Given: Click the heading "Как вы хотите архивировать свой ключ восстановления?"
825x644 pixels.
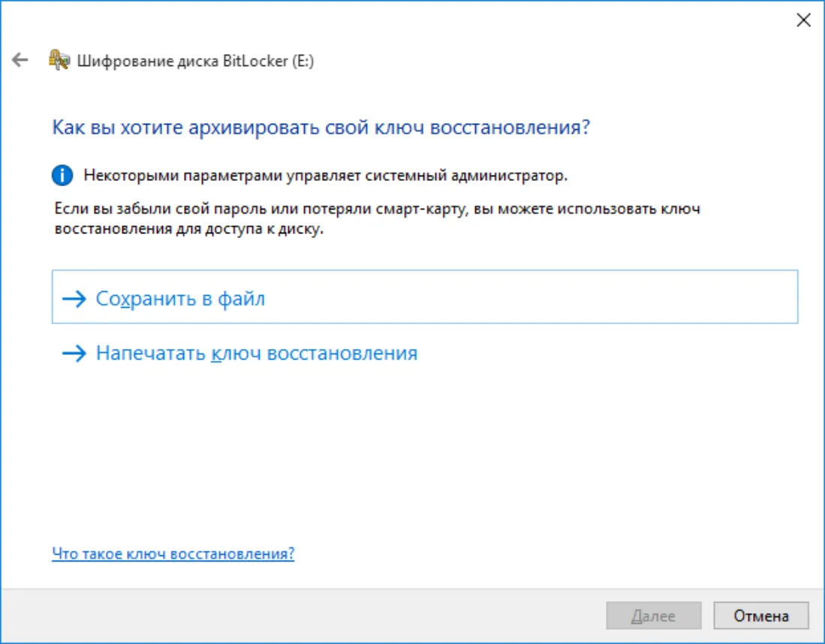Looking at the screenshot, I should pyautogui.click(x=321, y=128).
